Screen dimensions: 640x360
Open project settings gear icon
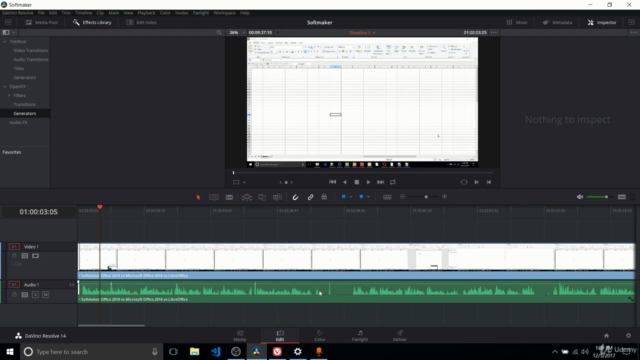click(x=628, y=336)
